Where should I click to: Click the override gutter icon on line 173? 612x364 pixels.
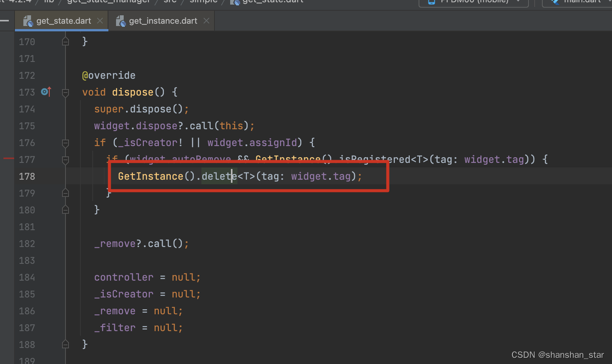click(x=46, y=92)
